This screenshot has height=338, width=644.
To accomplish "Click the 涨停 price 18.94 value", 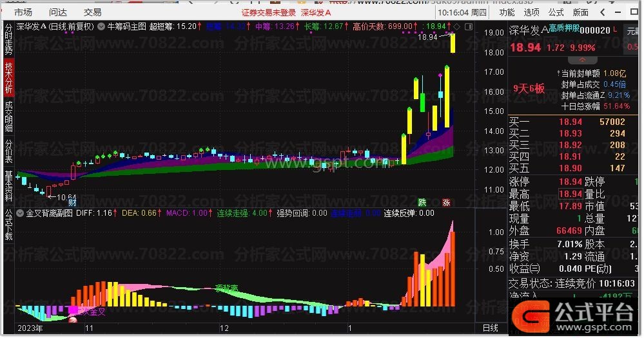I will (571, 182).
